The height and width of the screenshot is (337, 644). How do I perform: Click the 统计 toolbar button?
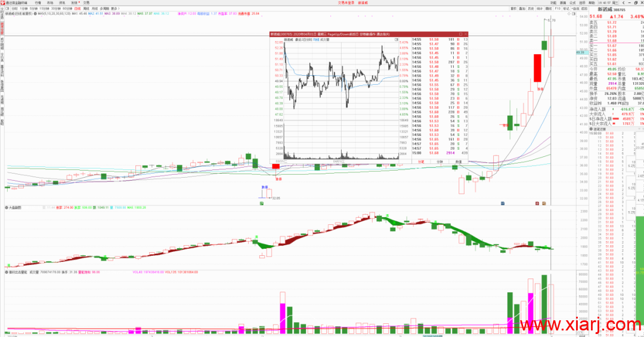540,8
